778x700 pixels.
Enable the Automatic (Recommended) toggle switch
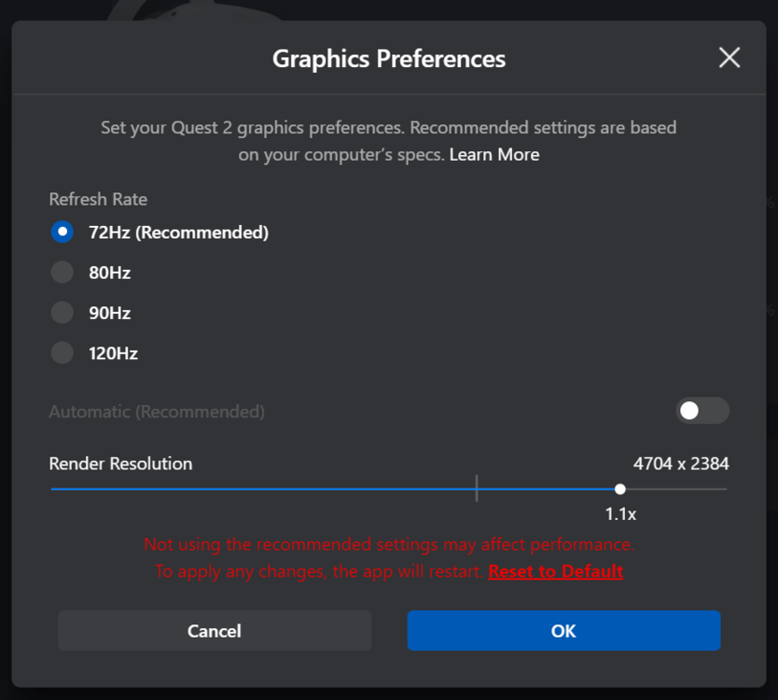click(702, 411)
